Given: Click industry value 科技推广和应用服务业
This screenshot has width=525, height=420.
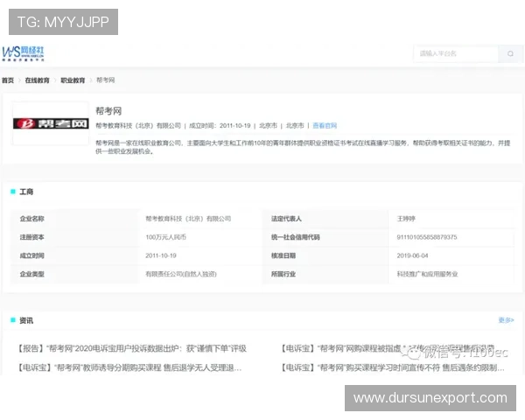Looking at the screenshot, I should coord(427,274).
